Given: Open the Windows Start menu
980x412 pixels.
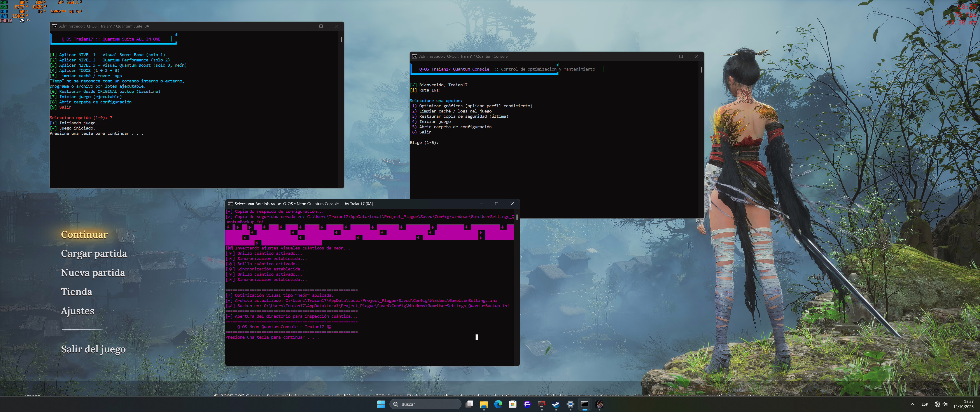Looking at the screenshot, I should pos(381,404).
